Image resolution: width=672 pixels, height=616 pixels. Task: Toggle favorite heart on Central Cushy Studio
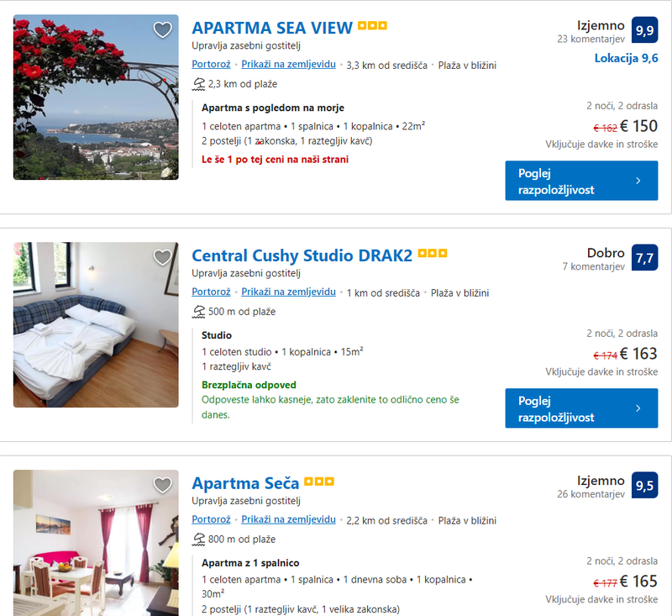[x=162, y=257]
